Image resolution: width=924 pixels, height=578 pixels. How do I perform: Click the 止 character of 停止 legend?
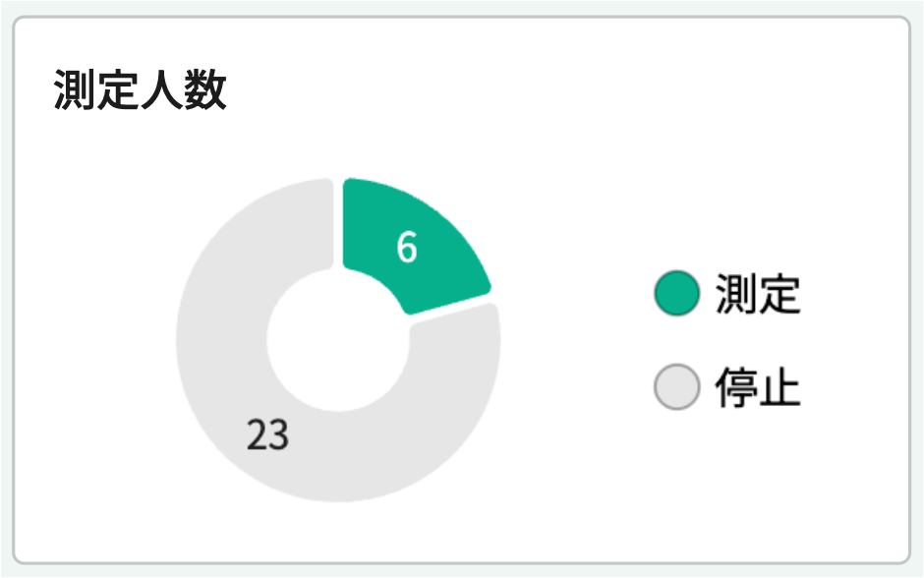coord(780,387)
